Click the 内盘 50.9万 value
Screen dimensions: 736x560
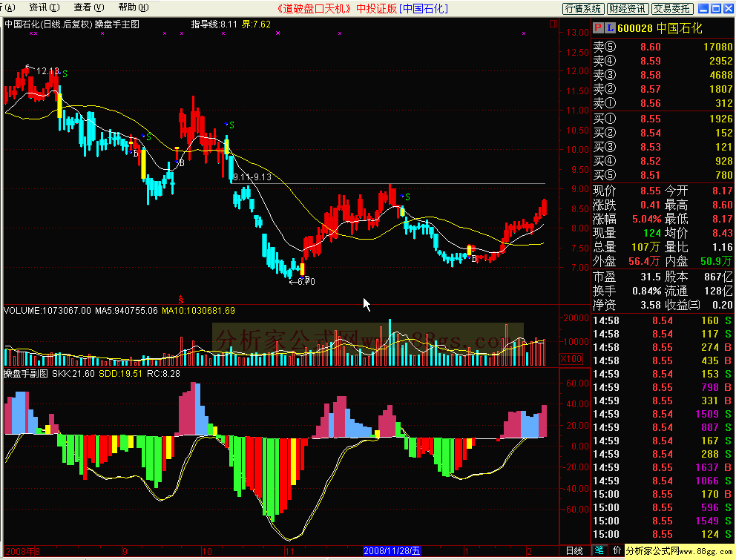[x=716, y=261]
